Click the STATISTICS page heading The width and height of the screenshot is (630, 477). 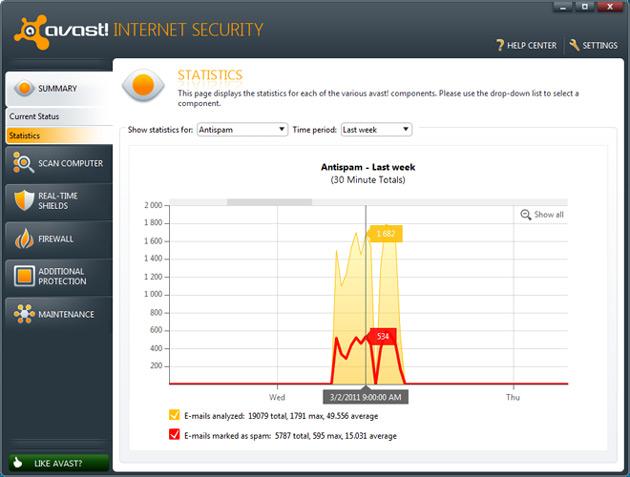(210, 75)
